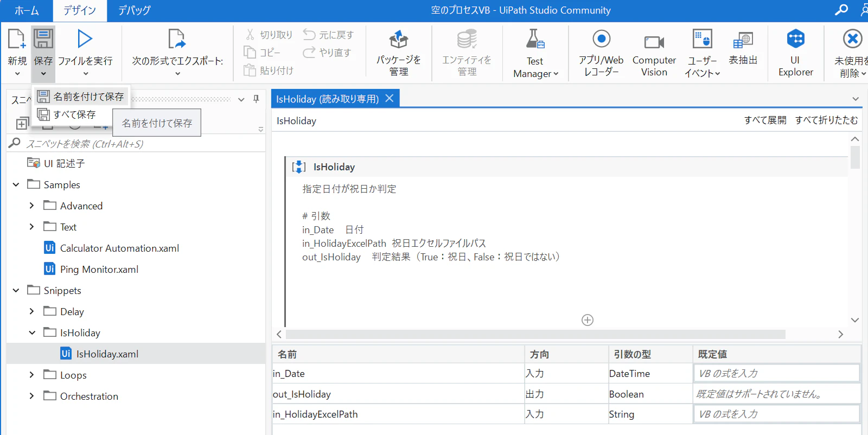Collapse the Samples folder
This screenshot has height=435, width=868.
click(16, 185)
